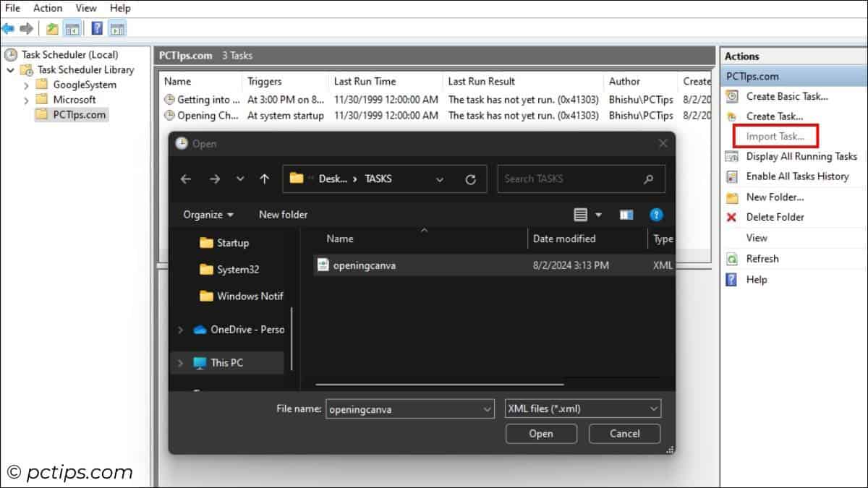The height and width of the screenshot is (488, 868).
Task: Refresh the TASKS folder with the refresh icon
Action: 471,179
